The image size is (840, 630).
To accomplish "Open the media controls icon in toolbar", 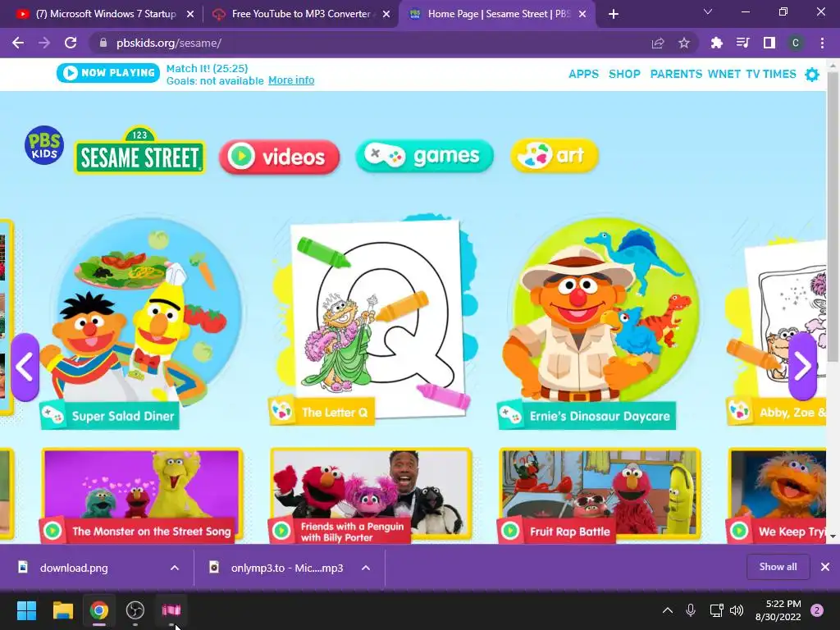I will (742, 43).
